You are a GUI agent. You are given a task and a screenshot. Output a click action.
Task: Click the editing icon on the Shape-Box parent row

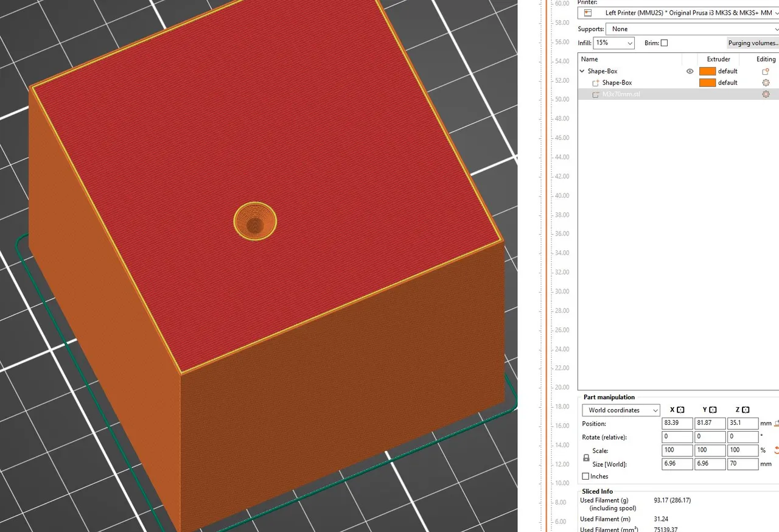[766, 71]
